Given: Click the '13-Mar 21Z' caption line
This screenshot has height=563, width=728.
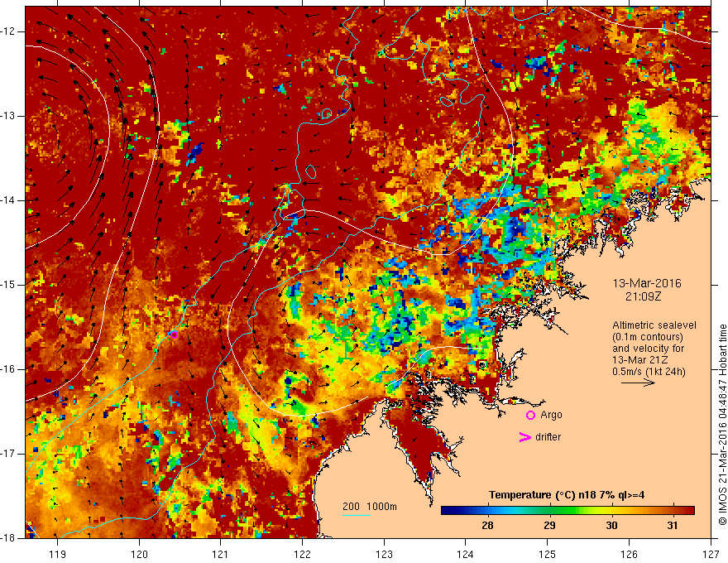Looking at the screenshot, I should 640,360.
